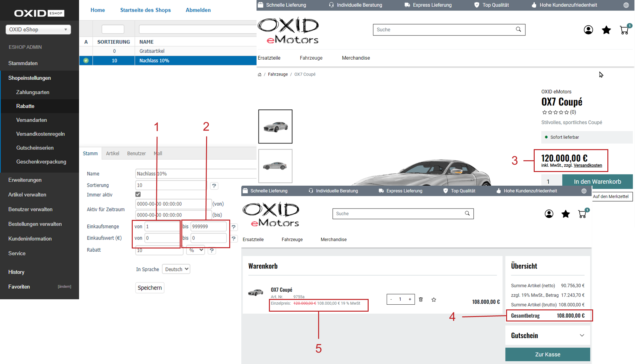The image size is (635, 364).
Task: Open the Rabatt percent type dropdown
Action: tap(196, 250)
